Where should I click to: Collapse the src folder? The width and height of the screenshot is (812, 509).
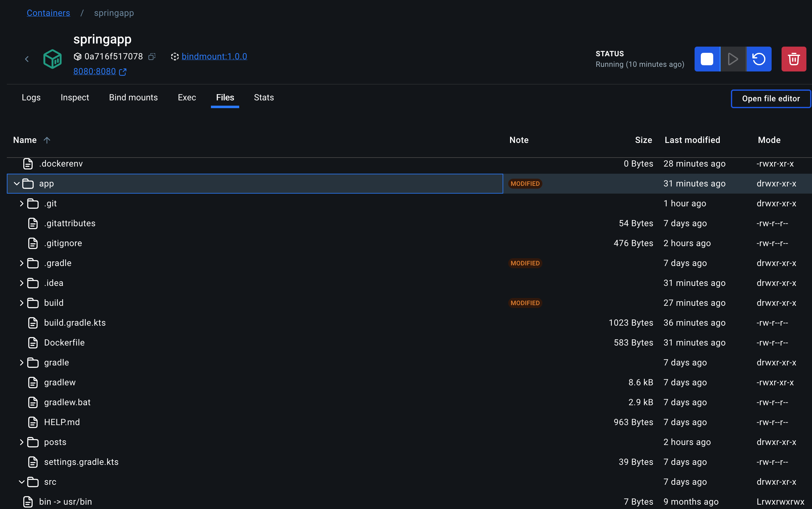21,482
